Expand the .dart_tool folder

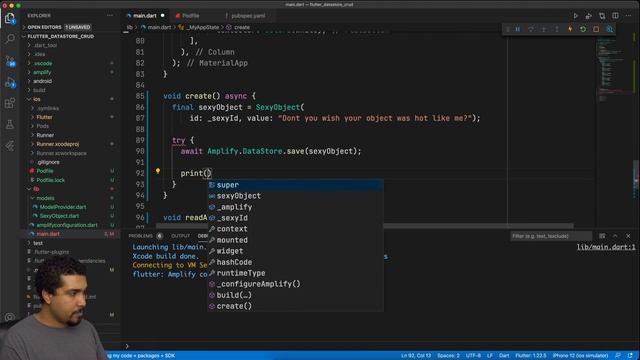(x=45, y=45)
